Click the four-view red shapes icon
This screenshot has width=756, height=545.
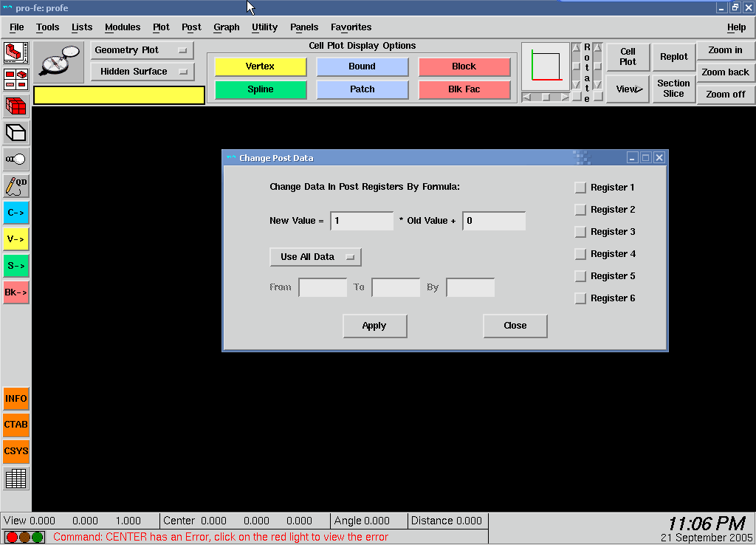(x=16, y=79)
